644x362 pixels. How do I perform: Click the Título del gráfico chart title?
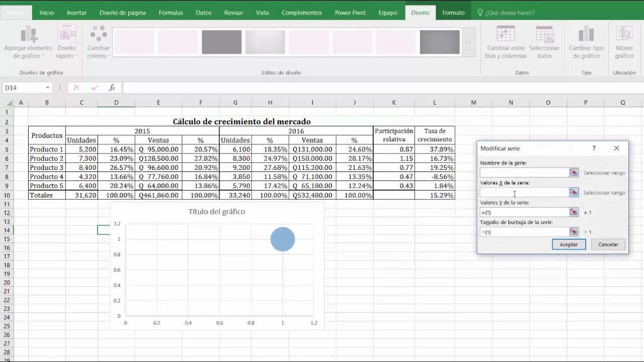click(217, 212)
